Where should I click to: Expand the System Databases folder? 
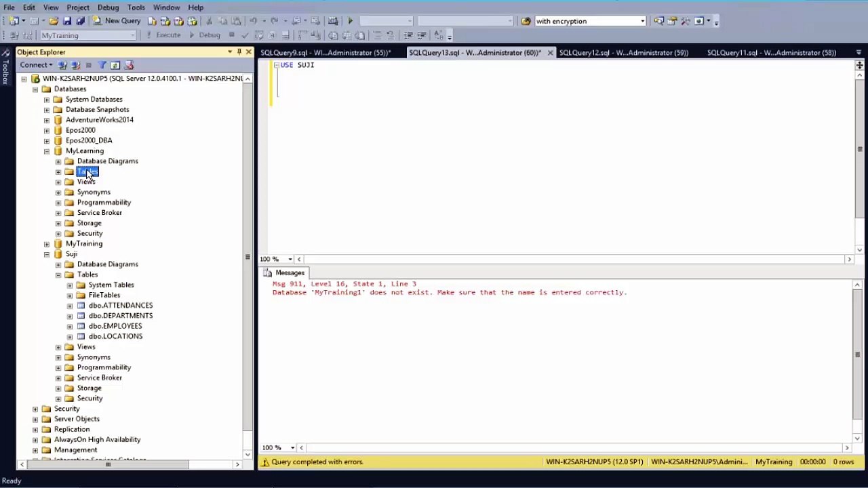click(x=47, y=100)
